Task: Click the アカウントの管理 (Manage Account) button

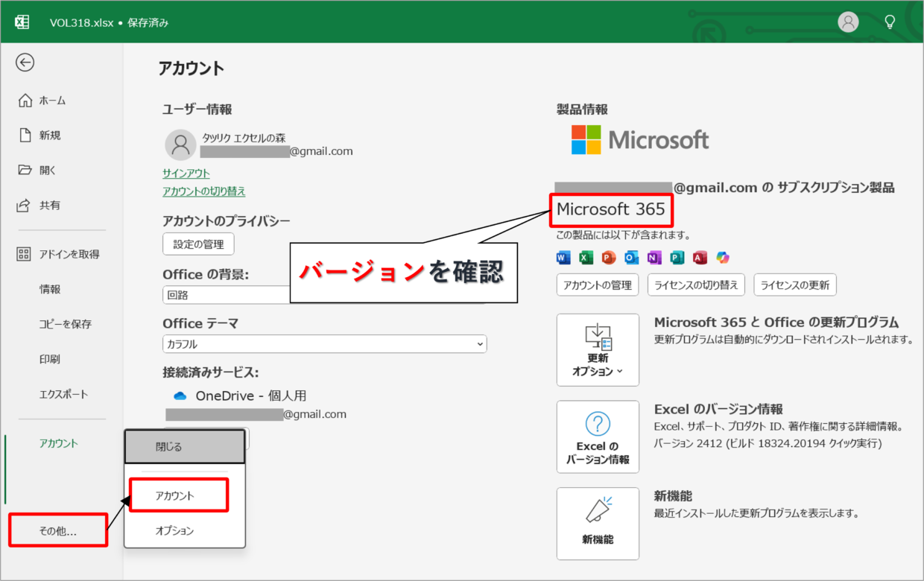Action: click(598, 285)
